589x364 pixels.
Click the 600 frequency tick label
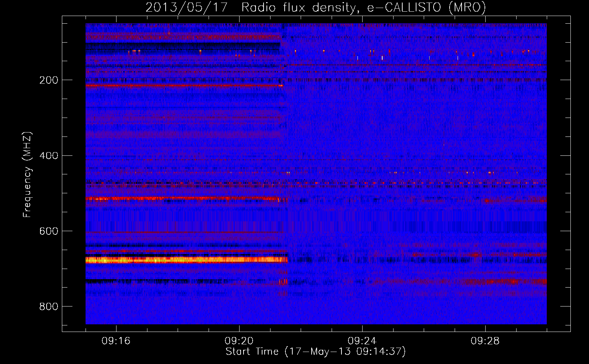(x=49, y=231)
